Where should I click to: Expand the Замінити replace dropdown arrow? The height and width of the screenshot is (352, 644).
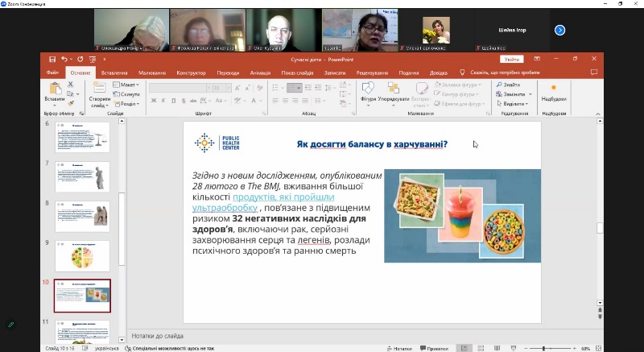[530, 94]
